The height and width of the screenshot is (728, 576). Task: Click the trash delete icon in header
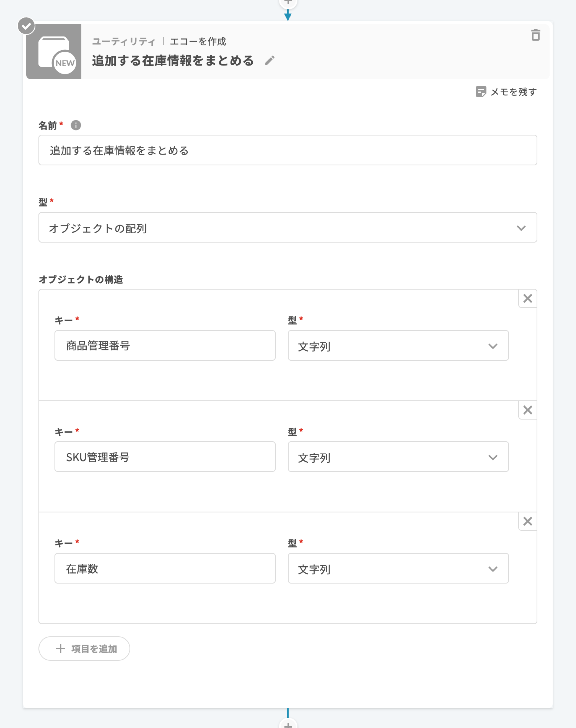tap(535, 35)
